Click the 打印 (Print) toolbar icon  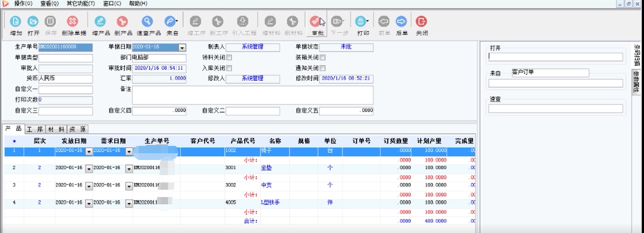(x=361, y=21)
